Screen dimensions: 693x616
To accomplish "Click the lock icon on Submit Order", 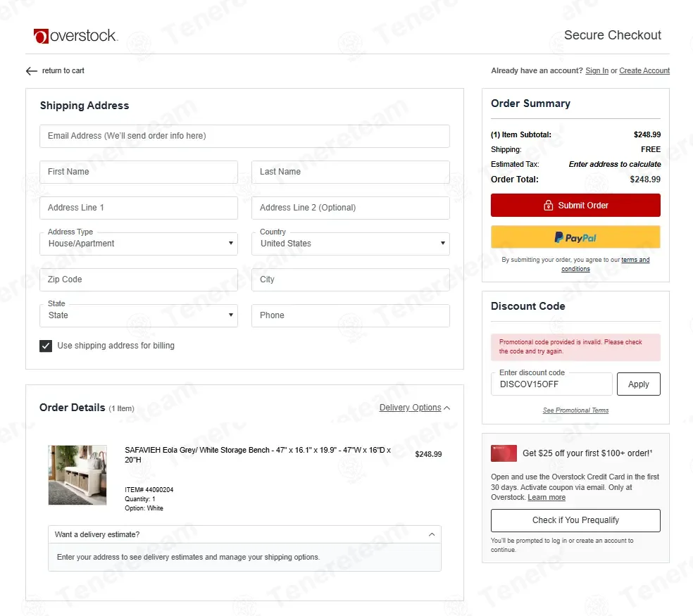I will (548, 206).
